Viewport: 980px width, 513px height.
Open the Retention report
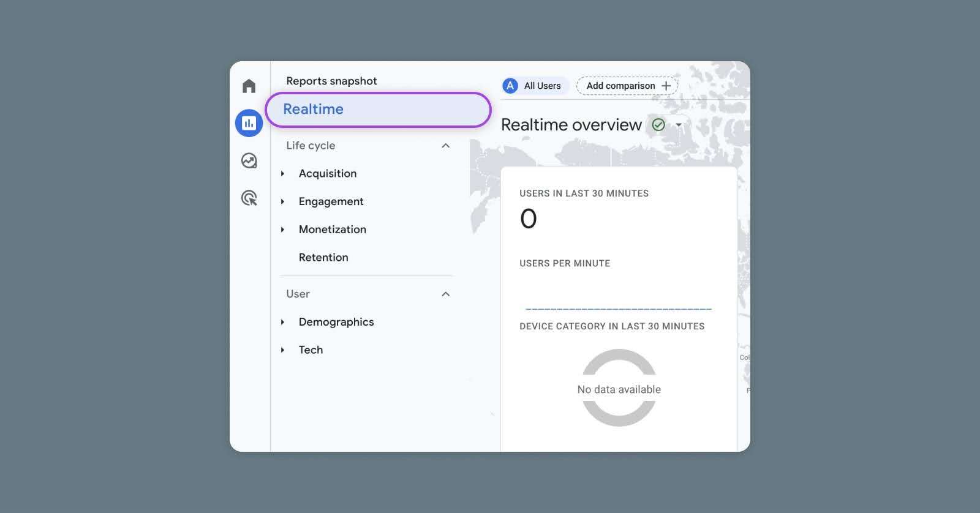pyautogui.click(x=323, y=258)
